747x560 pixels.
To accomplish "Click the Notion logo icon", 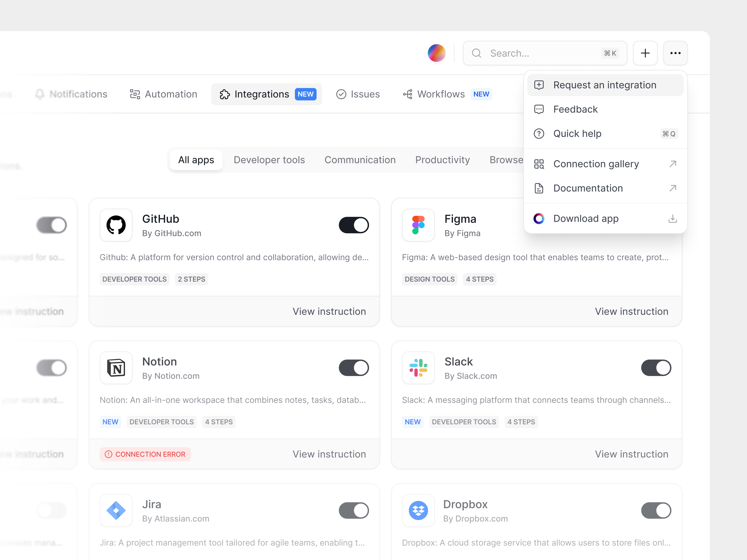I will tap(116, 368).
